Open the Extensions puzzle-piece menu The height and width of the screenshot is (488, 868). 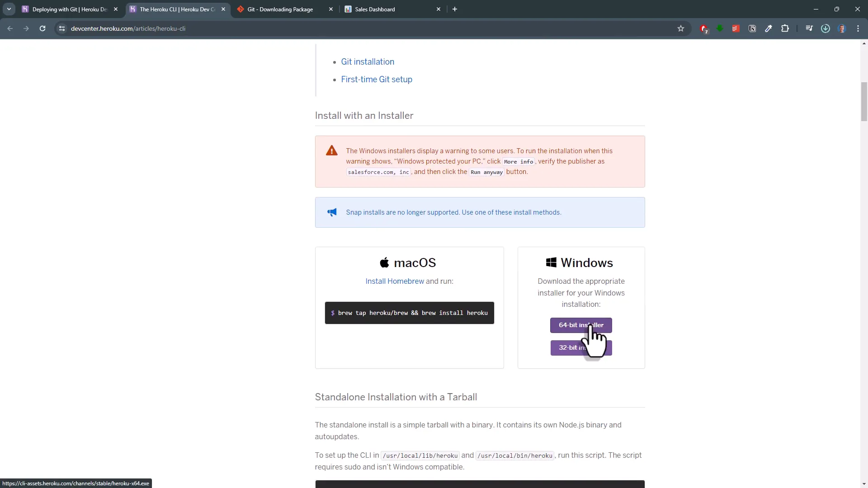click(x=785, y=28)
